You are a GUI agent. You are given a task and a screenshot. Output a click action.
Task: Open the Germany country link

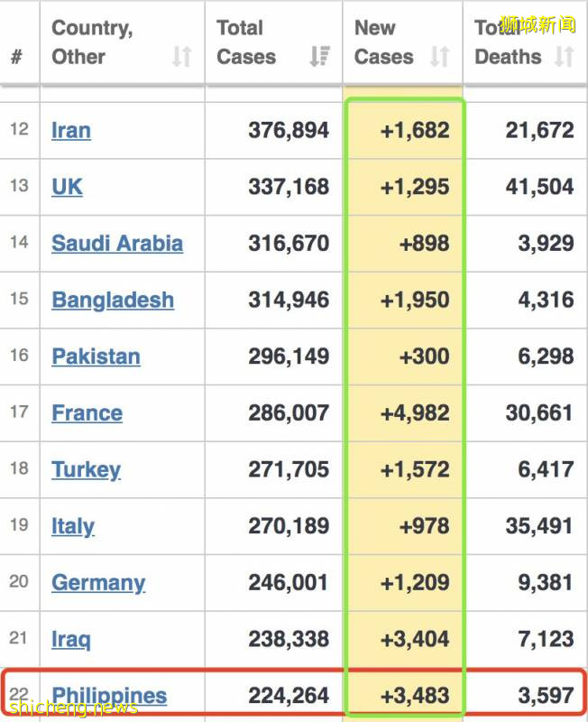click(x=98, y=583)
